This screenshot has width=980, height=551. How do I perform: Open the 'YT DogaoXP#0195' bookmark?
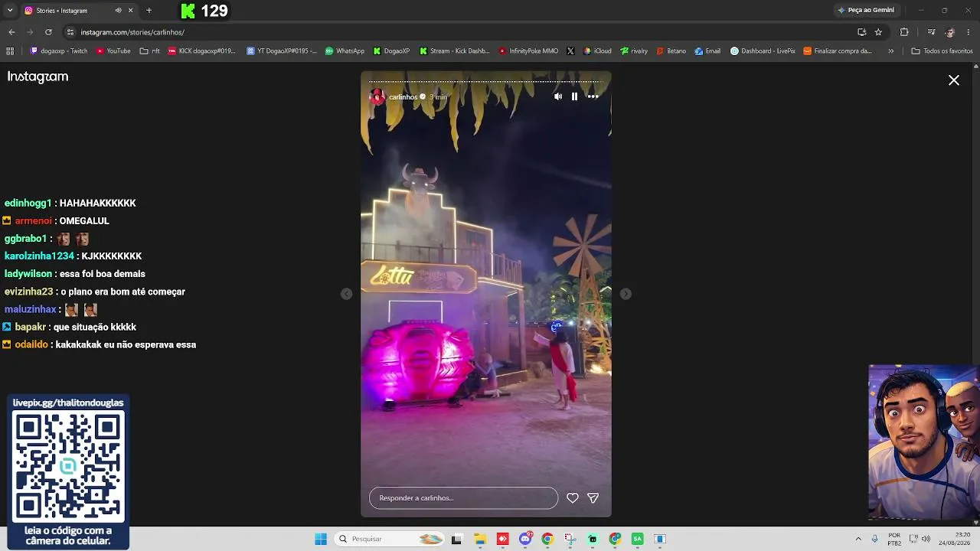click(282, 51)
